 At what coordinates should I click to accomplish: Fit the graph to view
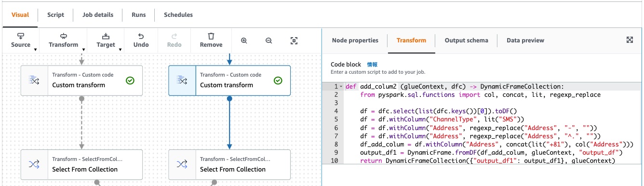click(x=294, y=41)
